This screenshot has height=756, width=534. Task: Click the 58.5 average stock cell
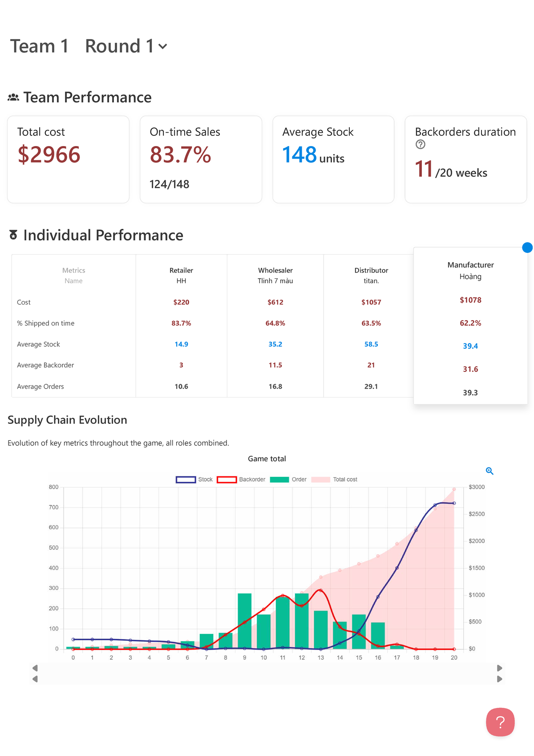(371, 344)
